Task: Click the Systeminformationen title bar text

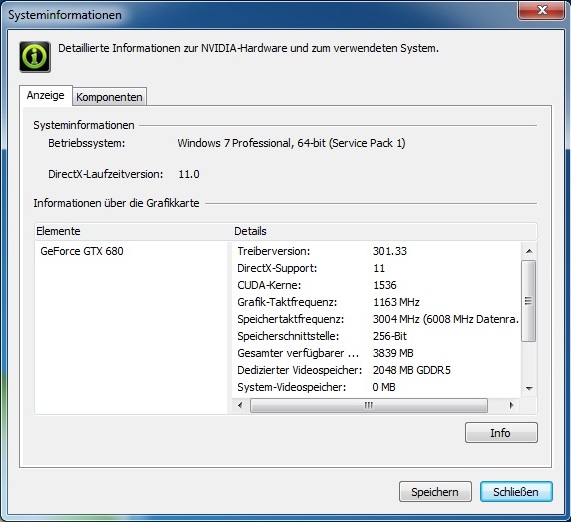Action: click(65, 15)
